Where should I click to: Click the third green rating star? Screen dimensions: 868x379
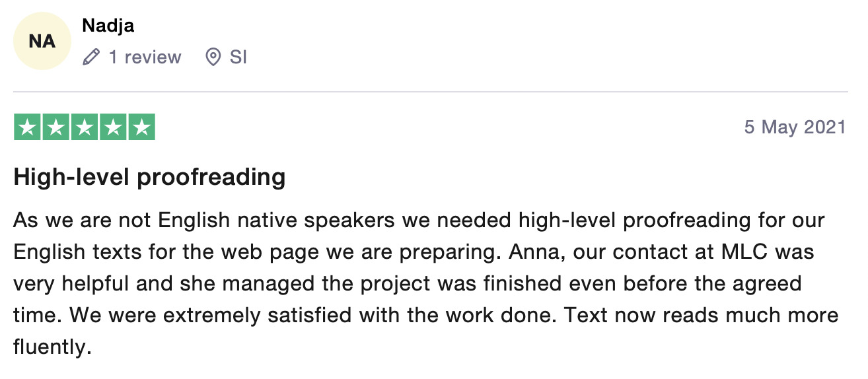tap(84, 127)
